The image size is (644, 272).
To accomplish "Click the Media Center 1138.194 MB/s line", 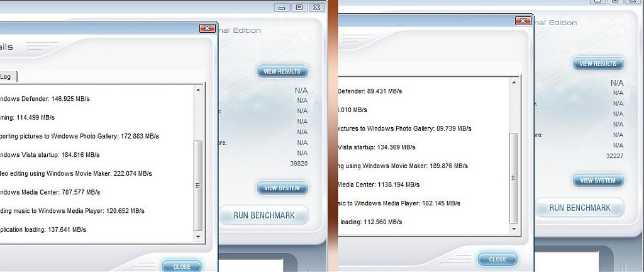I will tap(378, 184).
